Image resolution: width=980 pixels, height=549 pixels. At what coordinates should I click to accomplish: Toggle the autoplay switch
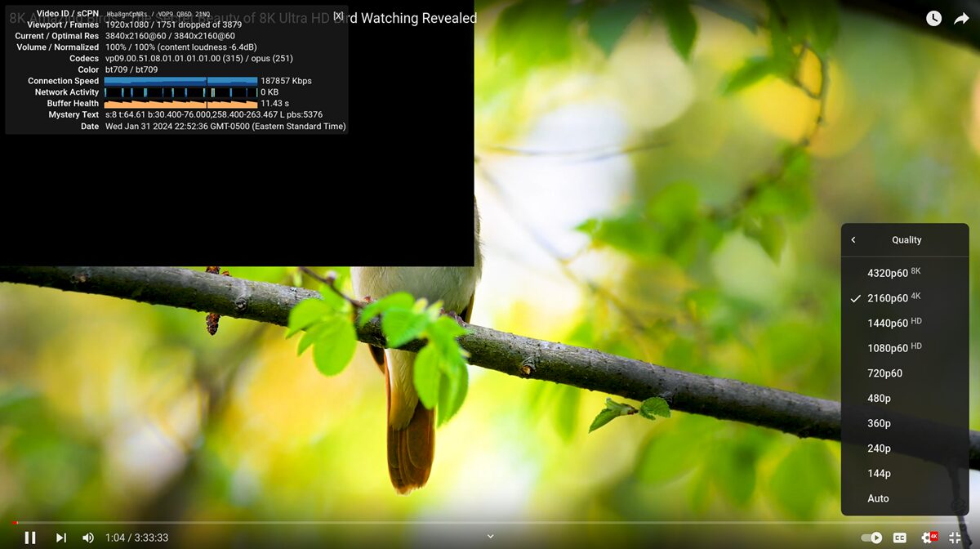(x=871, y=538)
